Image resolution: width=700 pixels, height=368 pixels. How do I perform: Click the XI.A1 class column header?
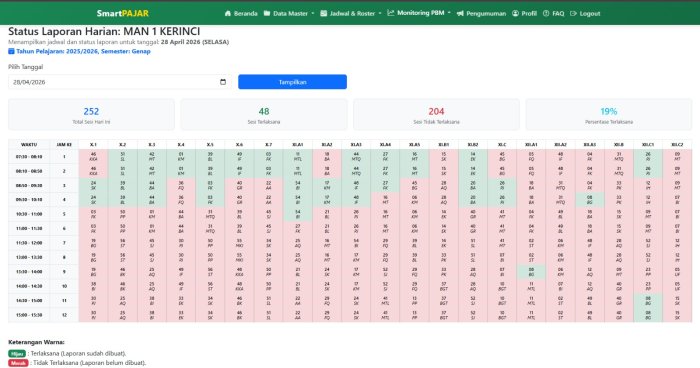297,144
